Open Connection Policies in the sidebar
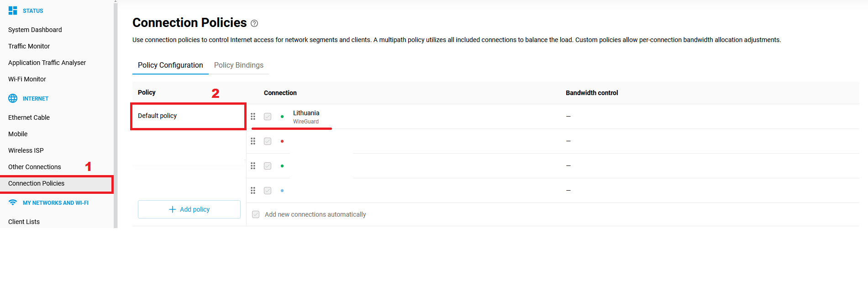 pos(37,183)
